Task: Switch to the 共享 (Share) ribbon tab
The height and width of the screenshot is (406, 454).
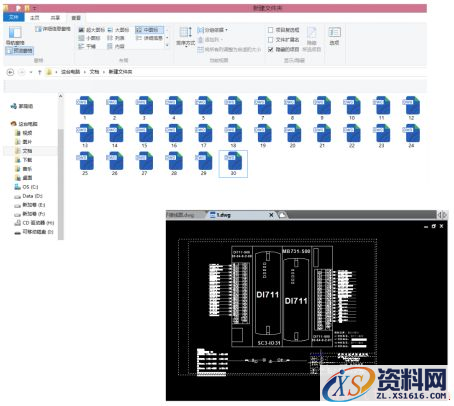Action: (55, 18)
